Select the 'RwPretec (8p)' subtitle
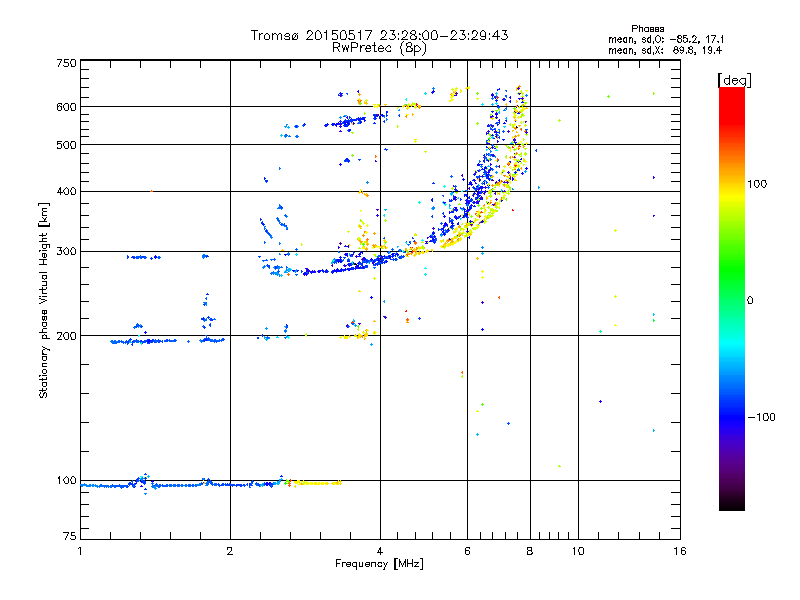800x600 pixels. coord(379,47)
